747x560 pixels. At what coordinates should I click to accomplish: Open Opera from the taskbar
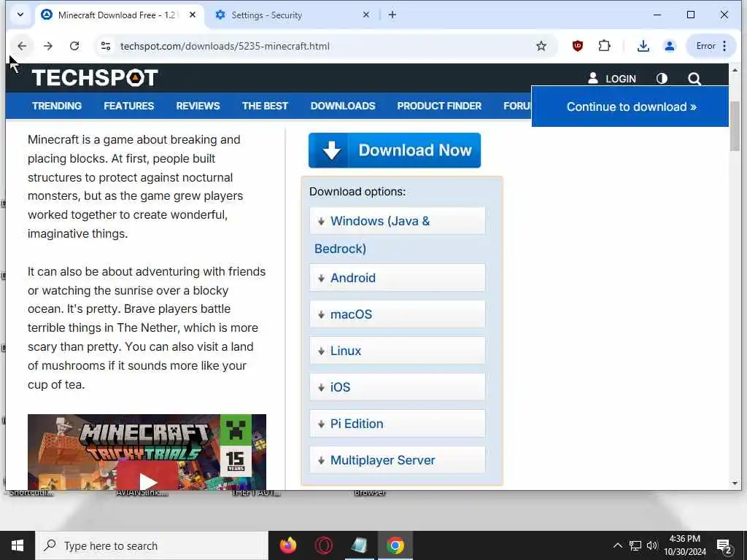tap(323, 545)
